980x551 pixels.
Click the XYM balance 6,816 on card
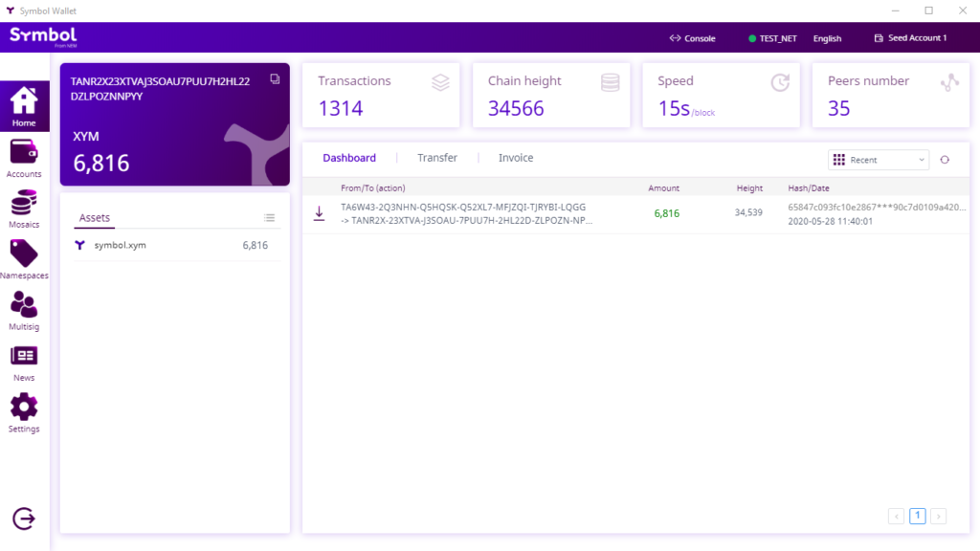click(x=101, y=163)
